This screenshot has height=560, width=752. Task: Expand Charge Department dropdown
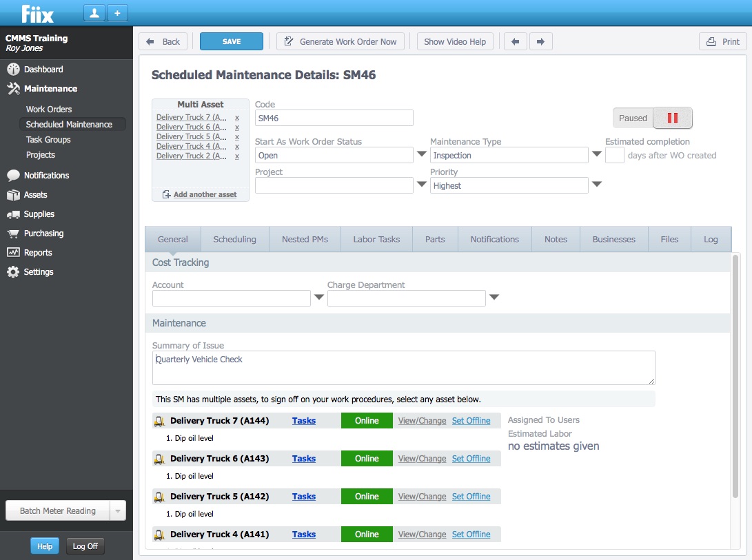[x=494, y=298]
